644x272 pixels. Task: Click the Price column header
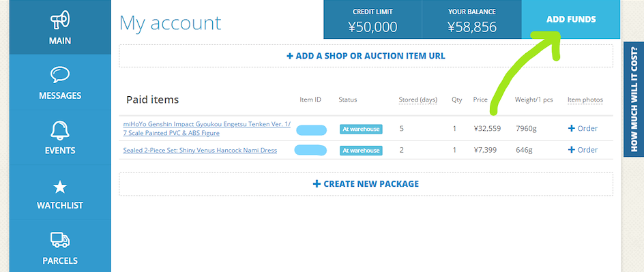tap(480, 100)
